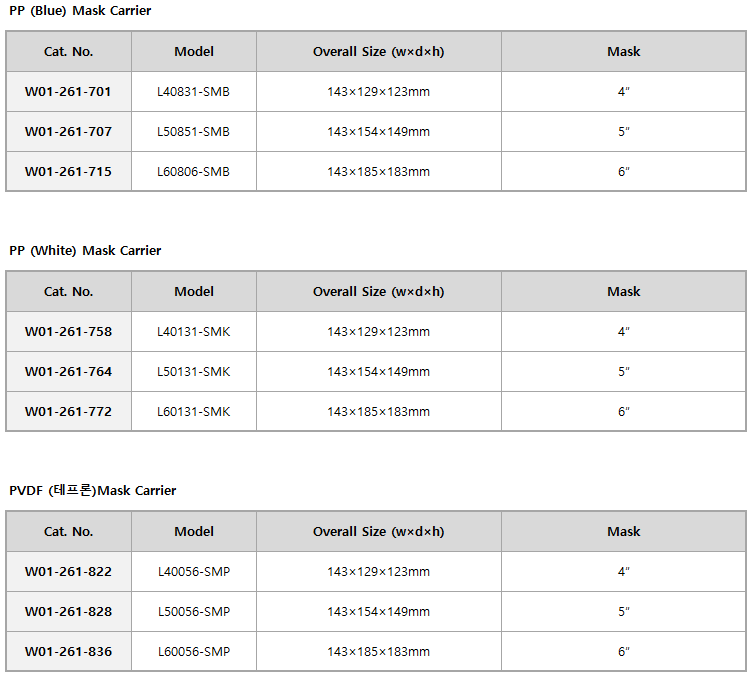Click catalog number W01-261-707
The image size is (753, 676).
pyautogui.click(x=68, y=132)
